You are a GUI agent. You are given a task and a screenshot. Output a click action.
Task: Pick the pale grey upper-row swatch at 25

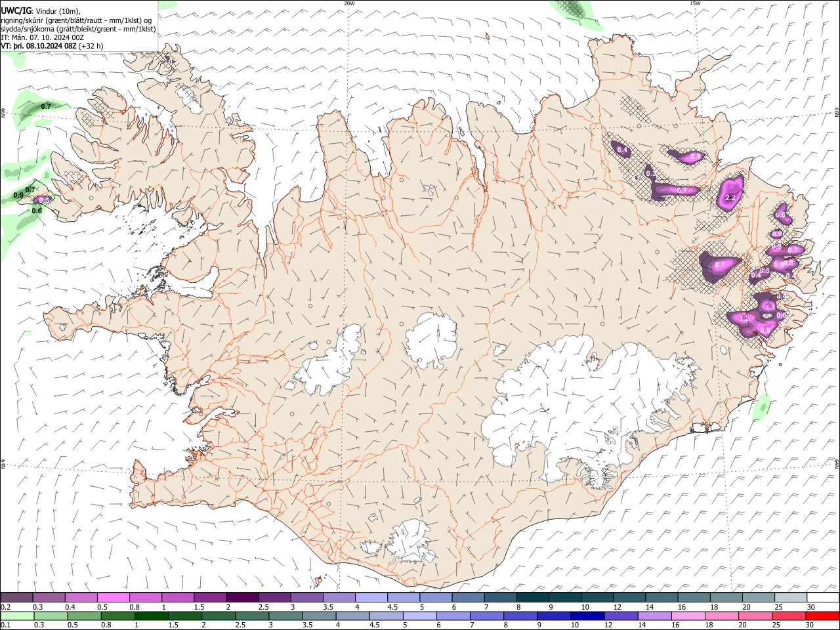tap(791, 597)
